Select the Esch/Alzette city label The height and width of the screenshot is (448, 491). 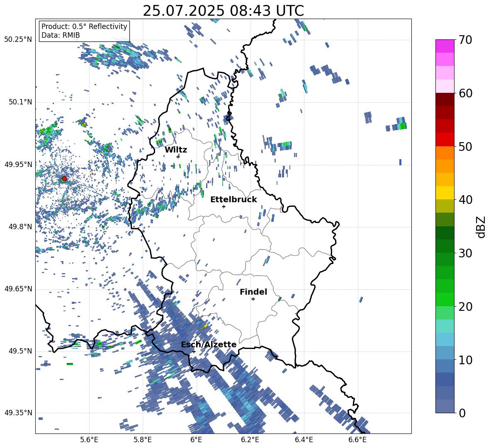click(209, 344)
